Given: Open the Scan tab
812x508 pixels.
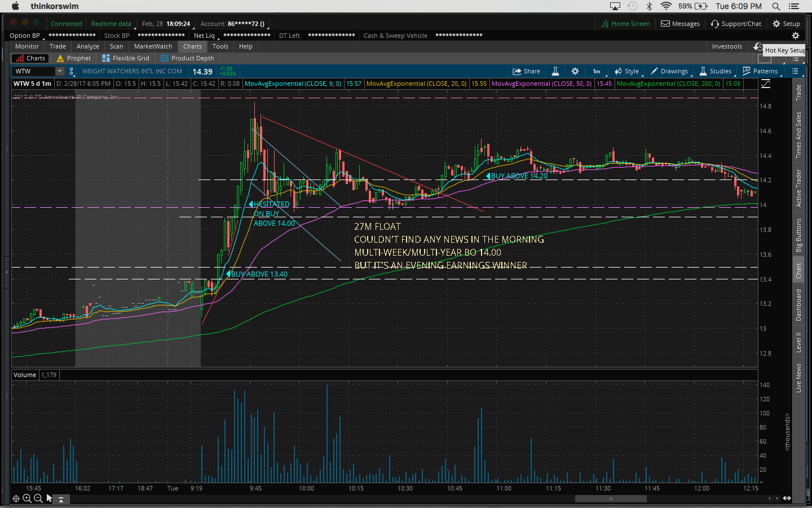Looking at the screenshot, I should pos(116,46).
